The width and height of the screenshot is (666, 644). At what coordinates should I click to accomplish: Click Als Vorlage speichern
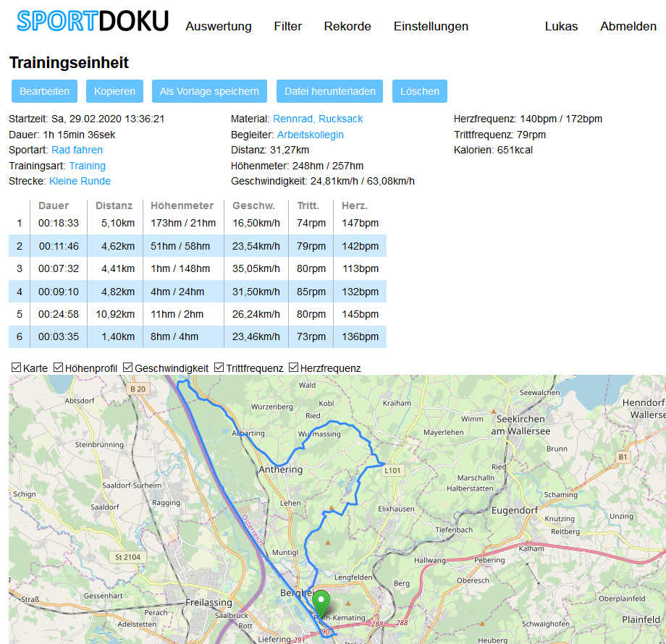pos(209,91)
